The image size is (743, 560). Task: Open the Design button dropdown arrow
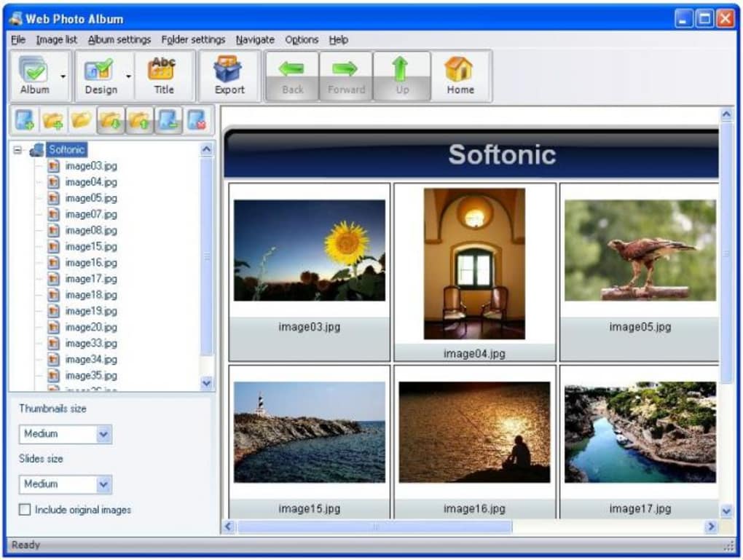point(128,76)
